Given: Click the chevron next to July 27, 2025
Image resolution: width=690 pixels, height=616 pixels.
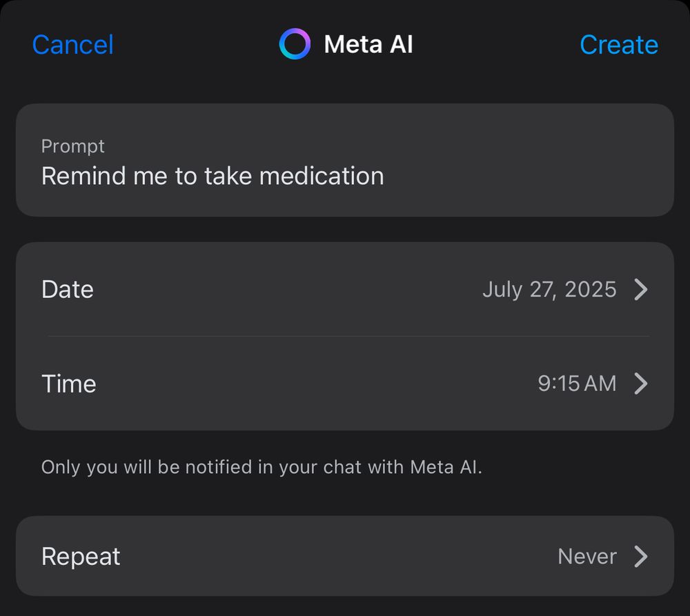Looking at the screenshot, I should click(641, 290).
